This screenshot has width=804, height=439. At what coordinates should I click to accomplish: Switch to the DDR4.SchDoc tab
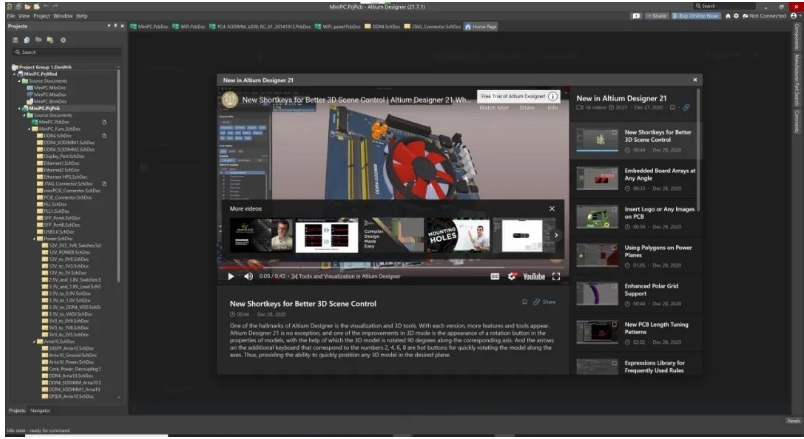[383, 26]
